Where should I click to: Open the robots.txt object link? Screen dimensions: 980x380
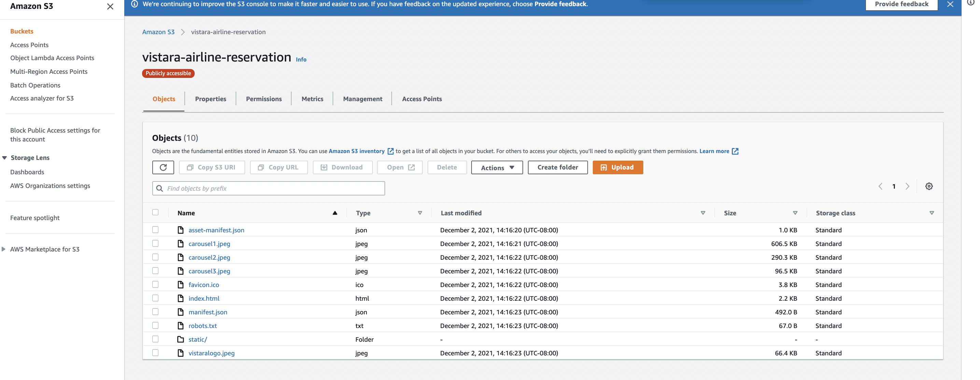coord(202,326)
